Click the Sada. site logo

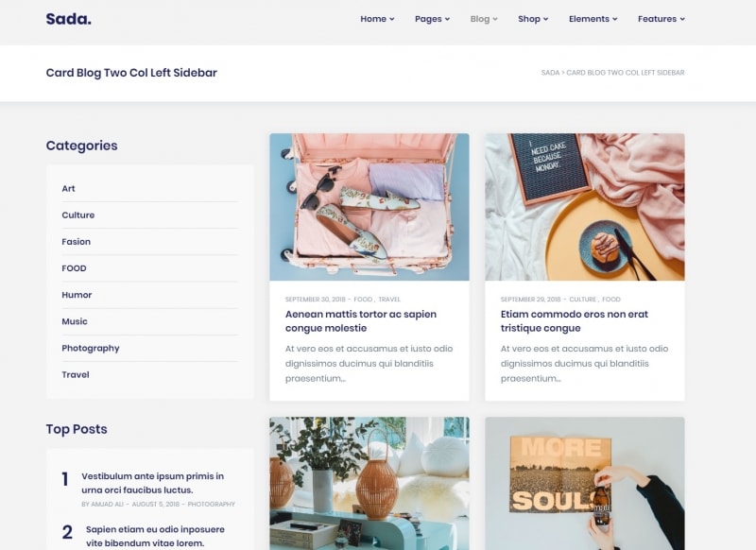(68, 19)
